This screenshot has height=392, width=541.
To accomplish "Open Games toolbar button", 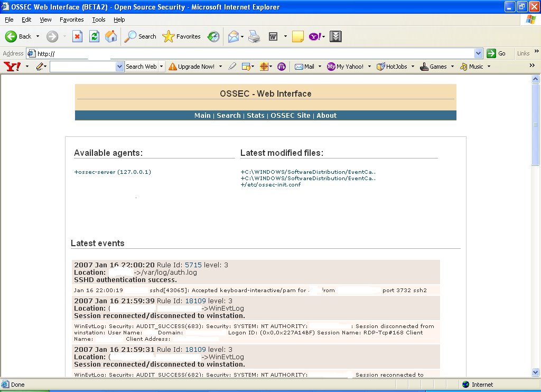I will click(433, 66).
